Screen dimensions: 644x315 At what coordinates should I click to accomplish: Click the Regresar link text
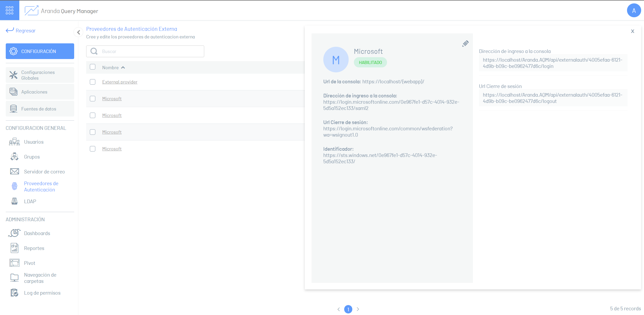point(26,31)
